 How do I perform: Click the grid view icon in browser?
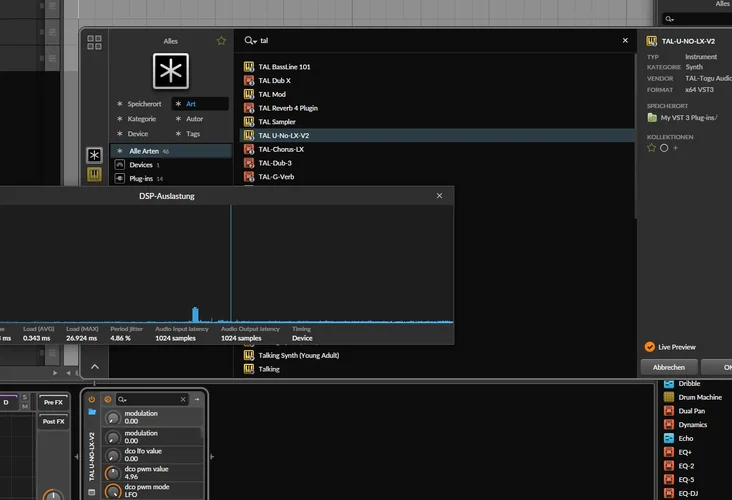(94, 42)
